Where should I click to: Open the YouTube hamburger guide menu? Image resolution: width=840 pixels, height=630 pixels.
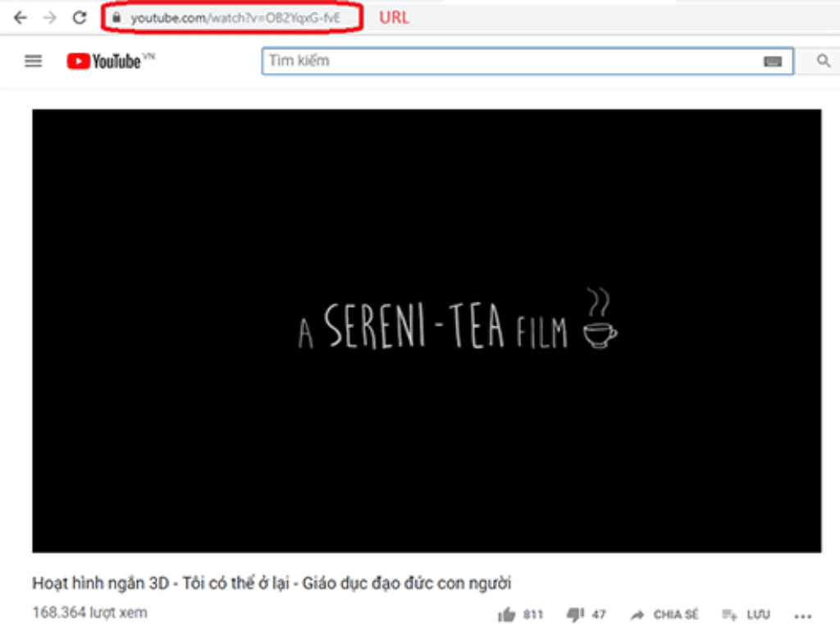(x=33, y=61)
